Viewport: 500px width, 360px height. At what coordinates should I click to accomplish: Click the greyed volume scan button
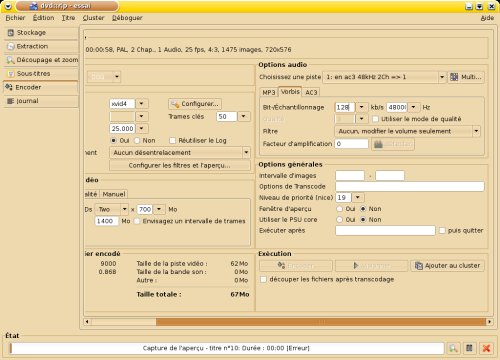click(393, 144)
